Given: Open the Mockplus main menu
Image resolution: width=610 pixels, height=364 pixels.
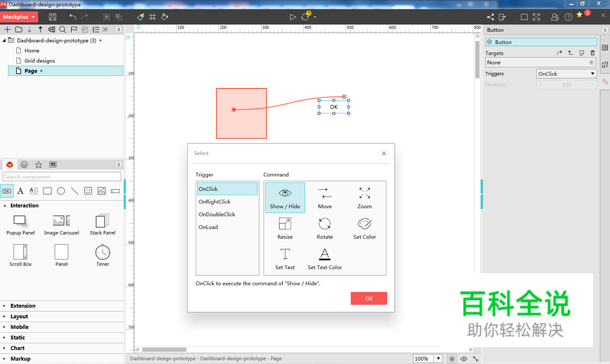Looking at the screenshot, I should (19, 17).
